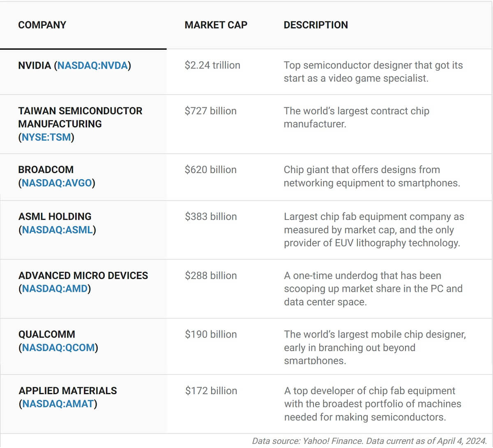The width and height of the screenshot is (493, 448).
Task: Click the $620 billion market cap value
Action: click(x=210, y=170)
